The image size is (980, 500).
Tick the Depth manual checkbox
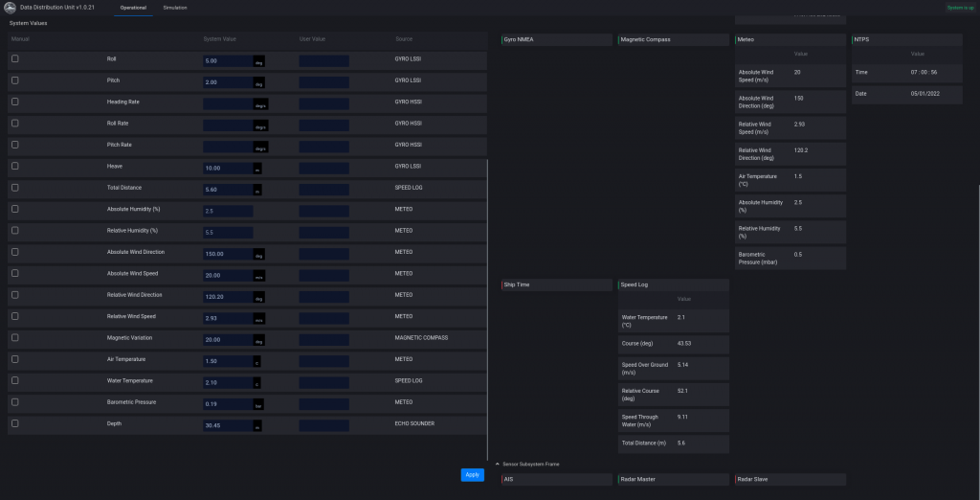(14, 423)
